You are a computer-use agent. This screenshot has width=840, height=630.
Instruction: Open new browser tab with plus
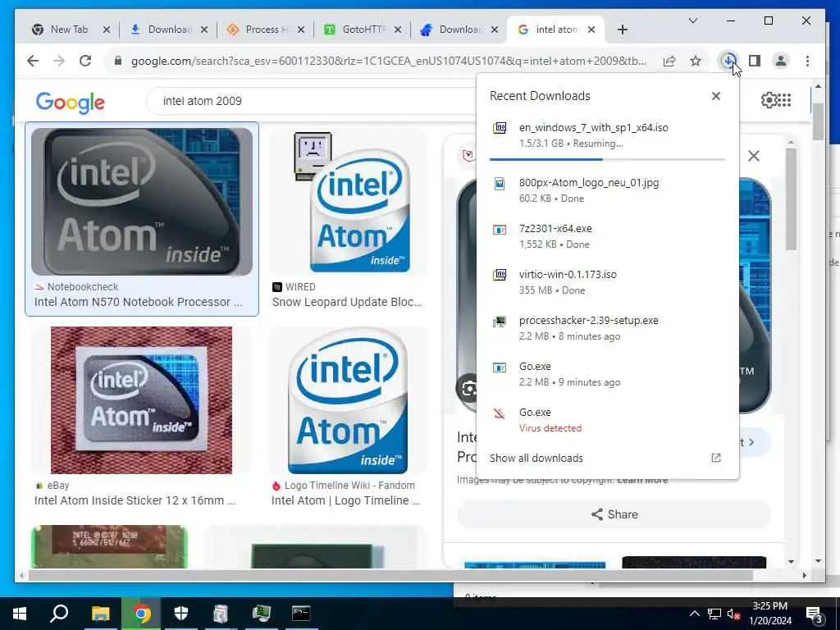[622, 30]
